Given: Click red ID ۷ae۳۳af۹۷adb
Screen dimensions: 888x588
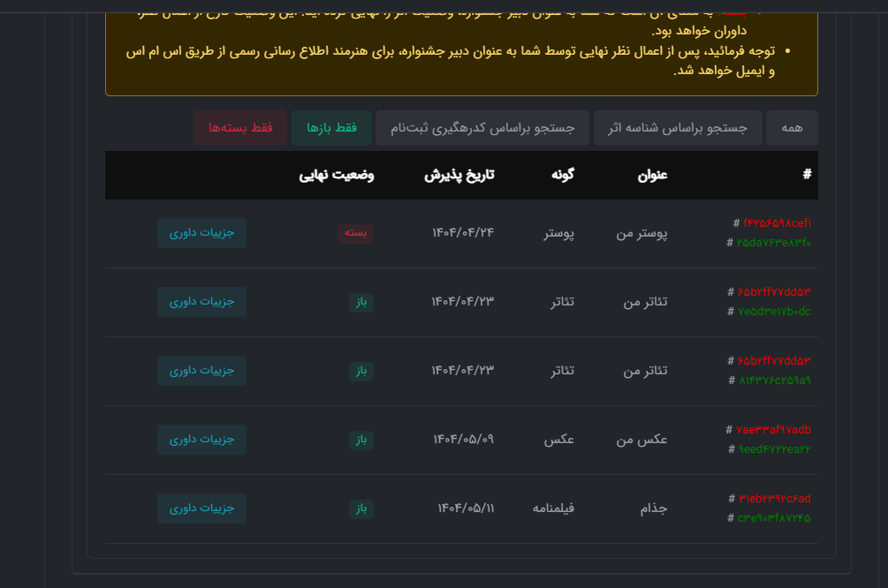Looking at the screenshot, I should pyautogui.click(x=773, y=430).
